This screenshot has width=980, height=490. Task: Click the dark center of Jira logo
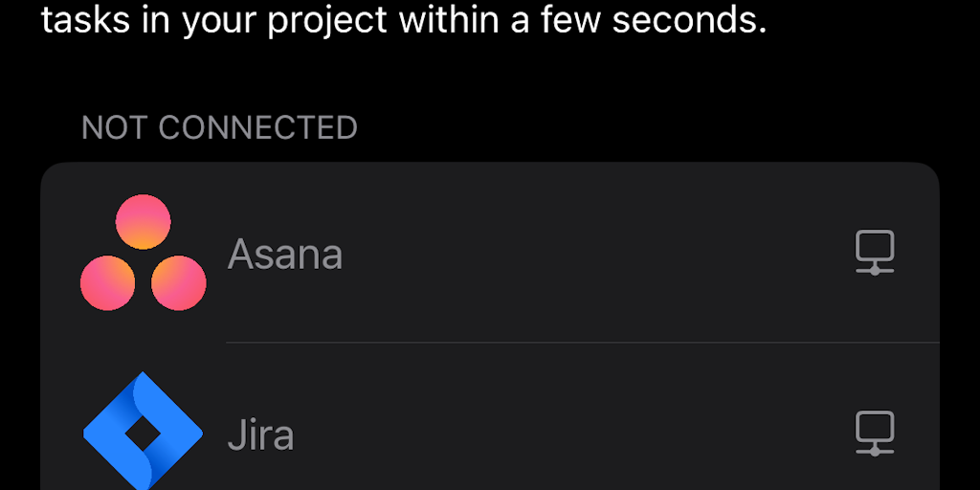[x=143, y=434]
